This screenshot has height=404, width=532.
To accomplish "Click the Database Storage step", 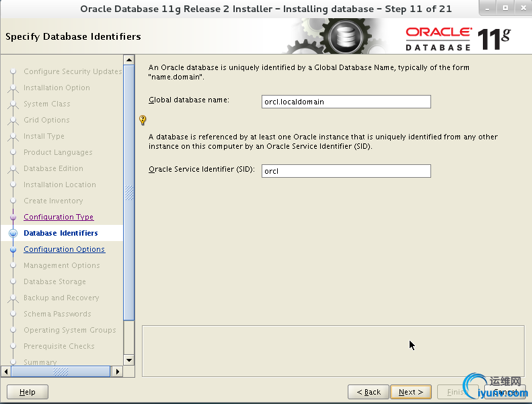I will coord(54,281).
